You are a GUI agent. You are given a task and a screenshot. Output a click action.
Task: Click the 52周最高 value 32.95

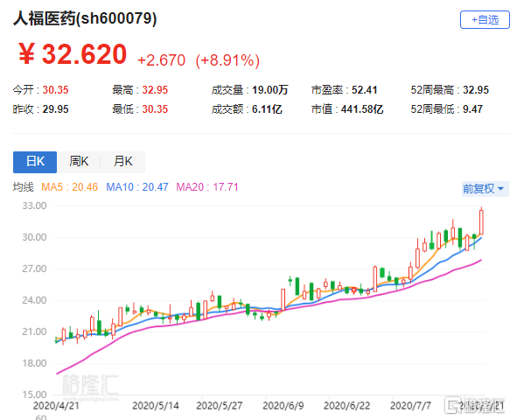click(x=476, y=90)
